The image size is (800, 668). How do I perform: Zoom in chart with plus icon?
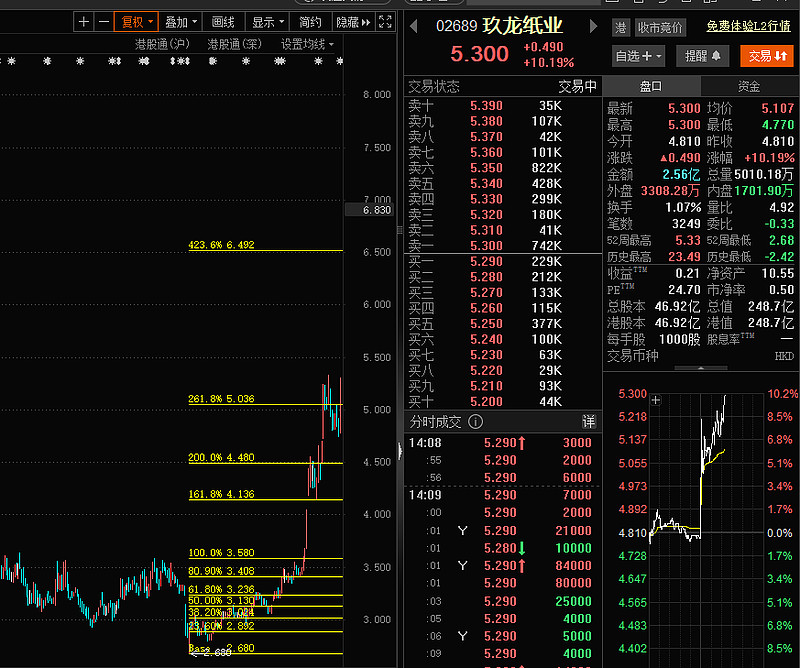pyautogui.click(x=84, y=22)
